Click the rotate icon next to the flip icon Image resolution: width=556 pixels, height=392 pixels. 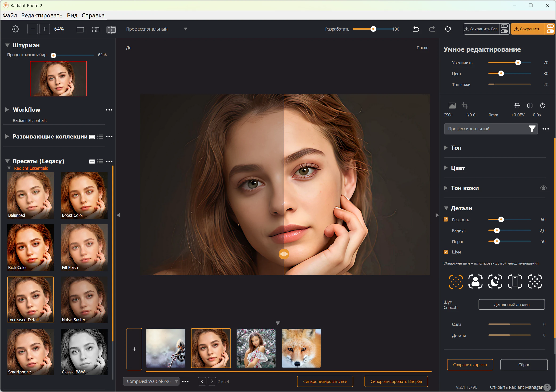tap(542, 106)
